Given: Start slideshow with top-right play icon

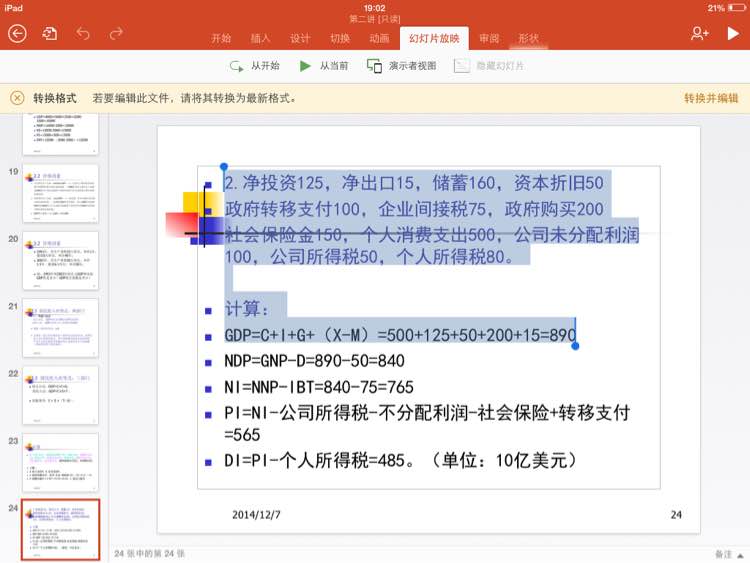Looking at the screenshot, I should coord(733,33).
